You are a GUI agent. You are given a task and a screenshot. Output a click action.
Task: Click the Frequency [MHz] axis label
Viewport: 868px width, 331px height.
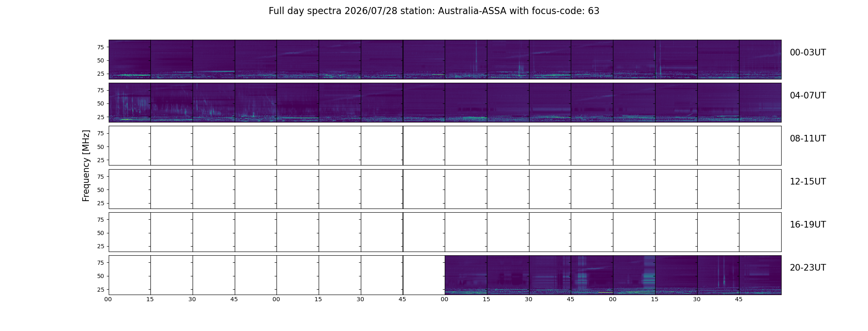coord(86,165)
